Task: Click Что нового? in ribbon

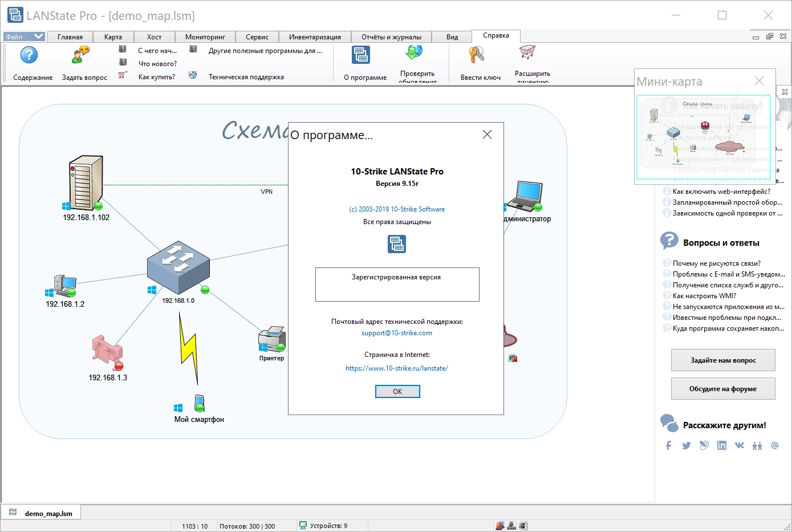Action: (x=157, y=64)
